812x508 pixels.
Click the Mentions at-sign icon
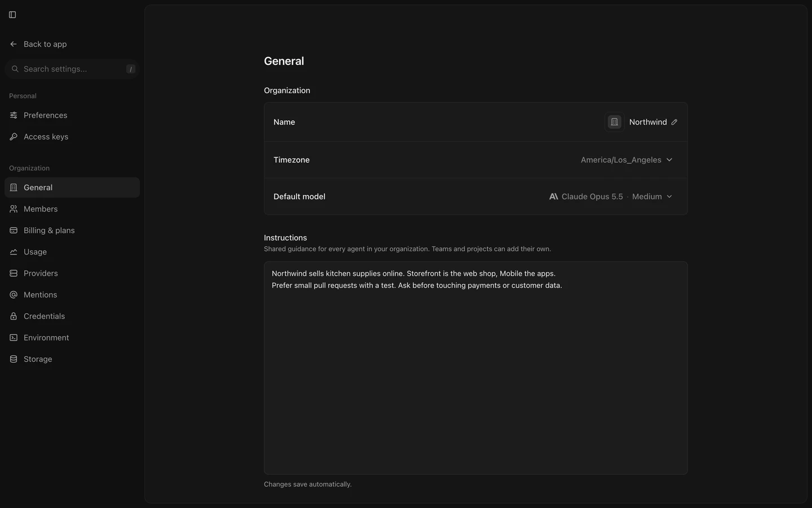[x=14, y=295]
